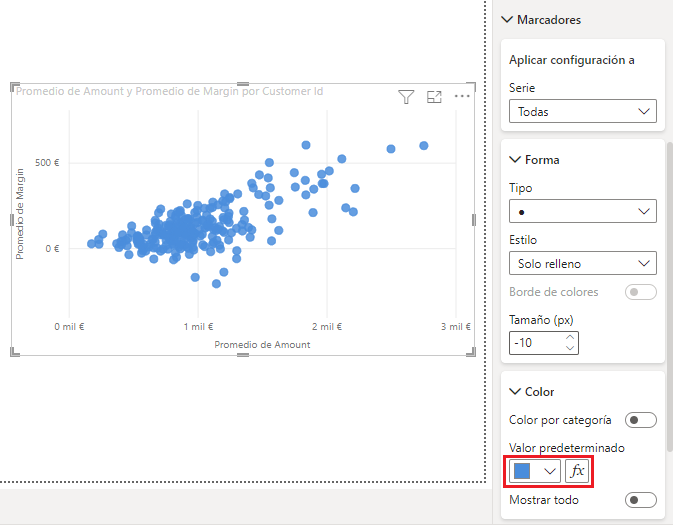Screen dimensions: 673x525
Task: Click the 1 mil € x-axis label
Action: [x=198, y=327]
